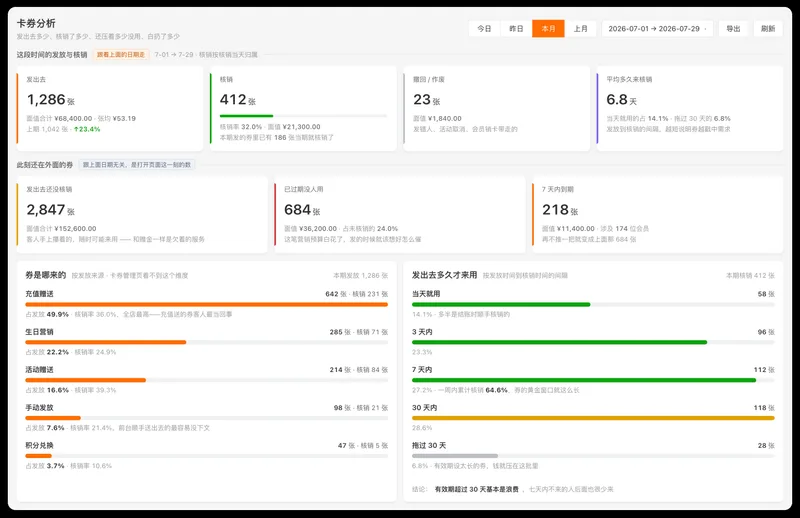800x518 pixels.
Task: Click the 发出去 card title
Action: click(x=36, y=80)
